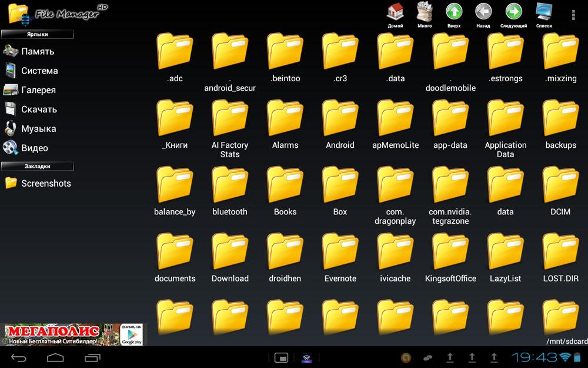Open the Музыка shortcut
This screenshot has width=588, height=368.
pos(38,128)
